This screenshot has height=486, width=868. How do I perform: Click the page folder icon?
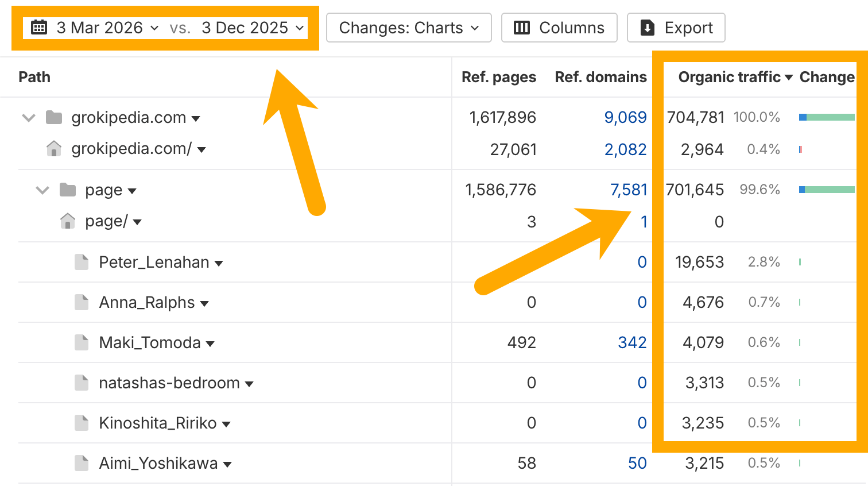(68, 190)
